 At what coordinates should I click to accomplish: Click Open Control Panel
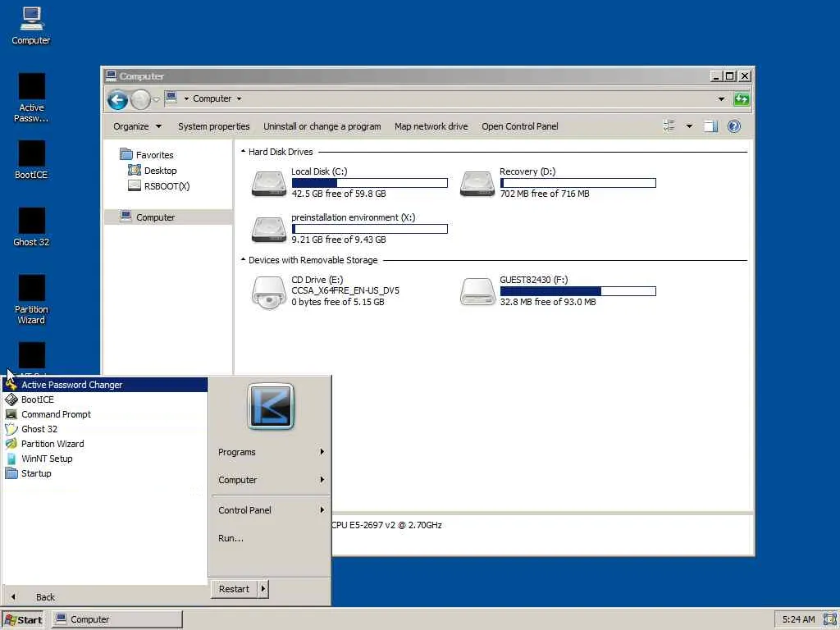click(x=519, y=126)
